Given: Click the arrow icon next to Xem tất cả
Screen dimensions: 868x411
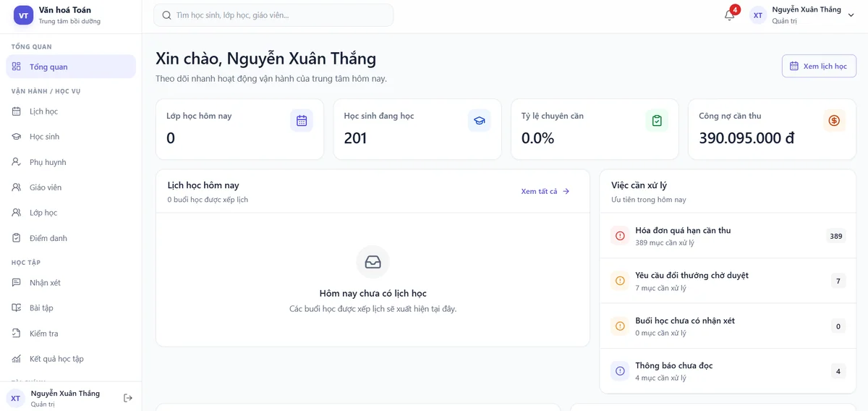Looking at the screenshot, I should pyautogui.click(x=566, y=192).
